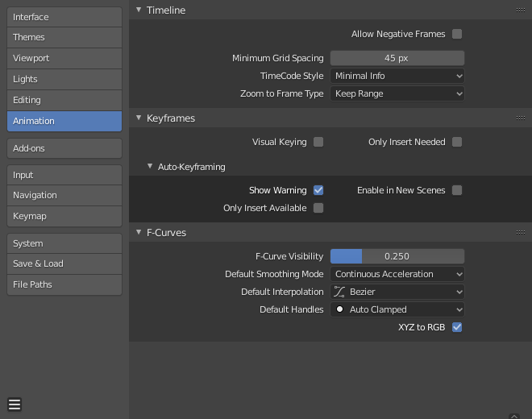Enable the Visual Keying checkbox
Screen dimensions: 532x419
click(x=318, y=142)
